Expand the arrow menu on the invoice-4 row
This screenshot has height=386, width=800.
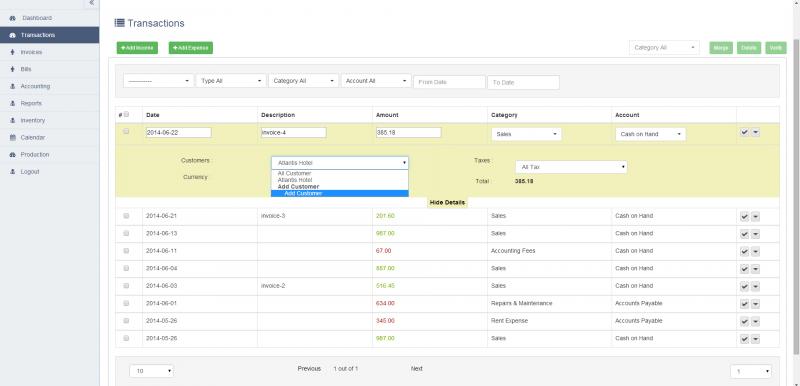click(x=756, y=132)
